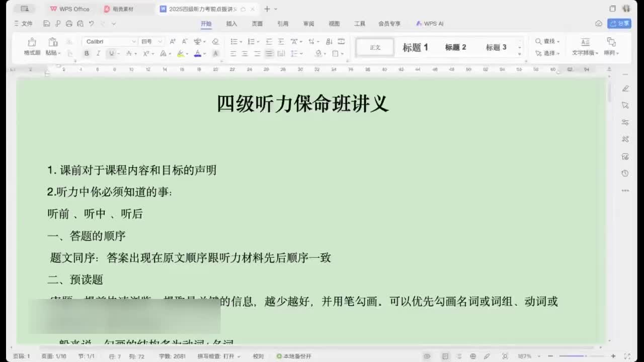Center align the paragraph
Screen dimensions: 644x362
pos(245,53)
